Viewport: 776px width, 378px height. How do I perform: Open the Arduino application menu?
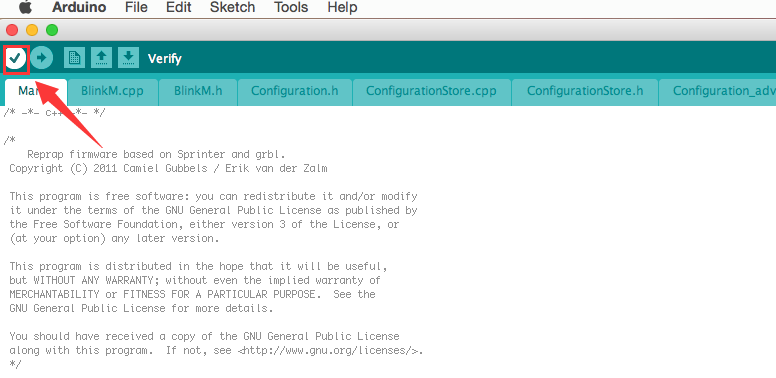coord(79,7)
